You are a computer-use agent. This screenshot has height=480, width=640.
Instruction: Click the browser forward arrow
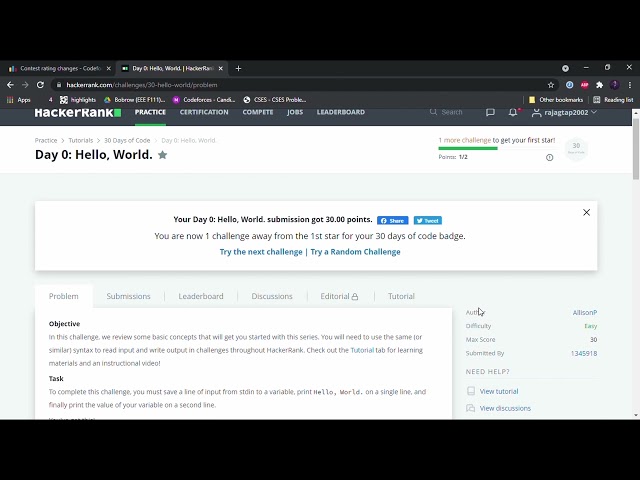[x=25, y=85]
